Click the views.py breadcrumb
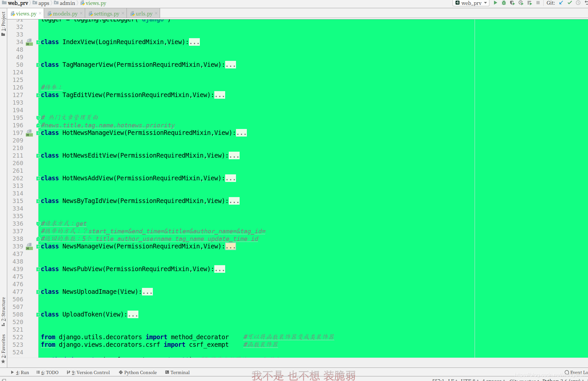This screenshot has width=588, height=381. (x=93, y=3)
